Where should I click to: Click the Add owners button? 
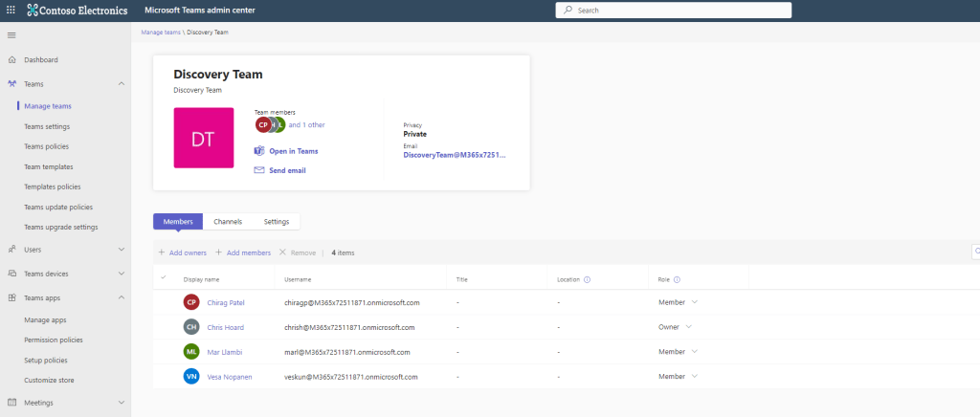tap(183, 252)
